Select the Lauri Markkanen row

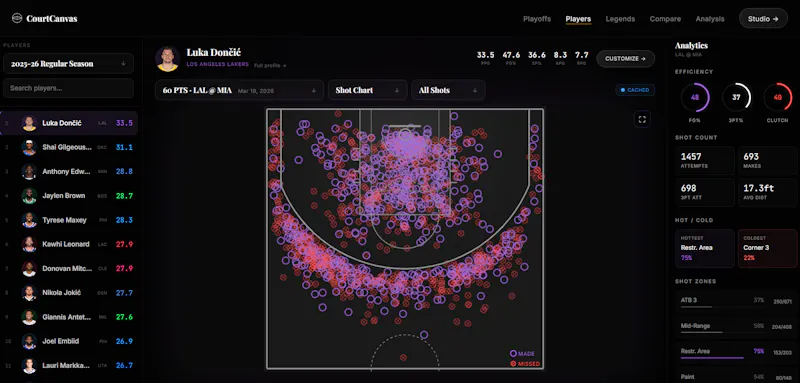[69, 365]
